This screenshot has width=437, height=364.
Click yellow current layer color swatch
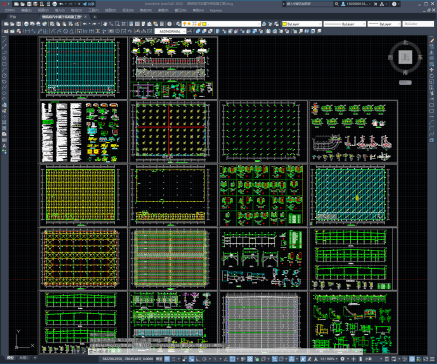coord(204,24)
